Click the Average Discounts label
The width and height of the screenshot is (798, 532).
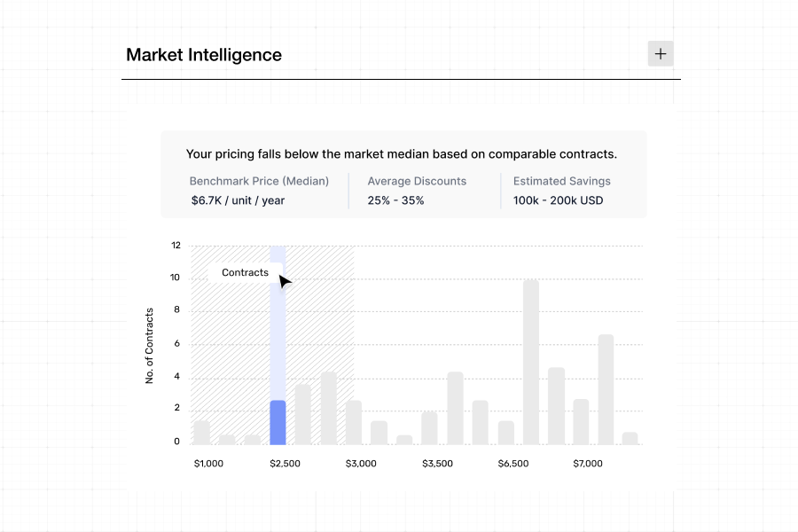click(417, 181)
